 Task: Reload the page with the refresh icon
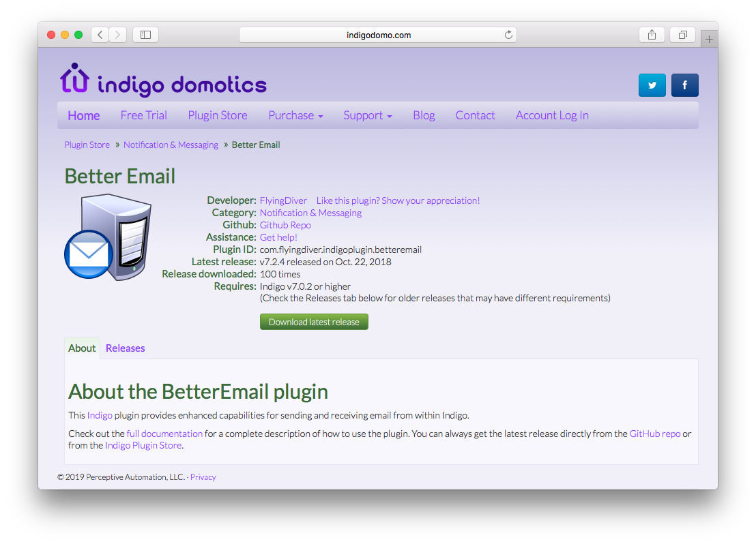(508, 35)
